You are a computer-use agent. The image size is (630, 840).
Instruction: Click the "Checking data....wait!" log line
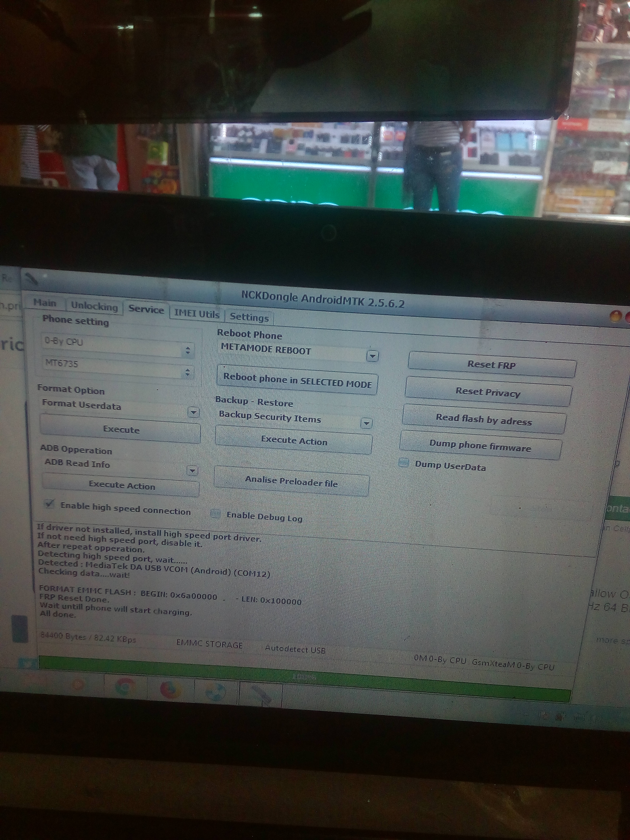[84, 573]
